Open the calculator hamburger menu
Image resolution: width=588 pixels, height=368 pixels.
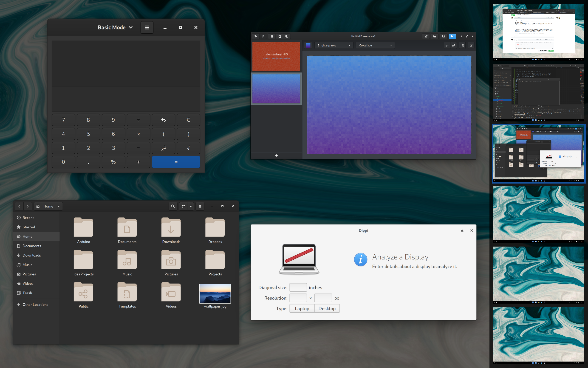[x=147, y=28]
